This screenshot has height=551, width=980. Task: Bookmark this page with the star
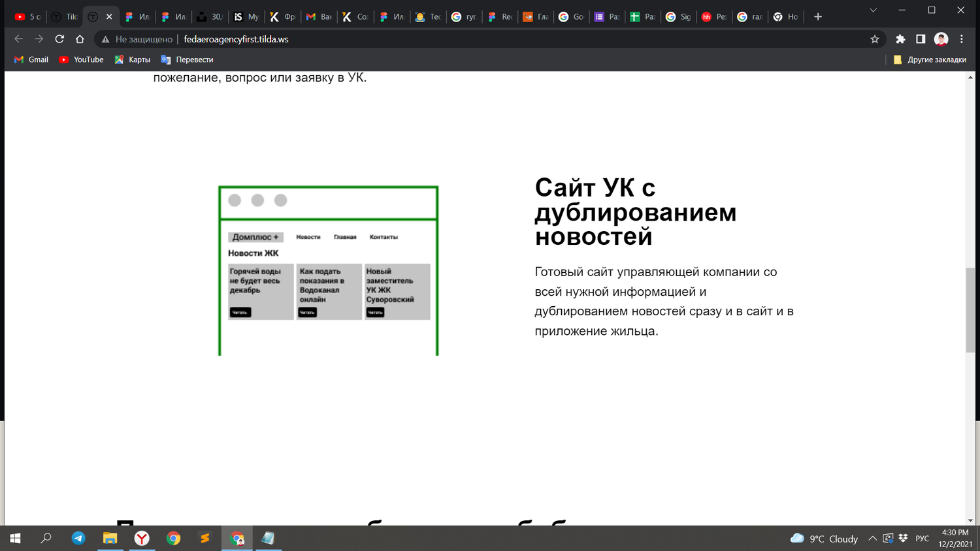[875, 39]
